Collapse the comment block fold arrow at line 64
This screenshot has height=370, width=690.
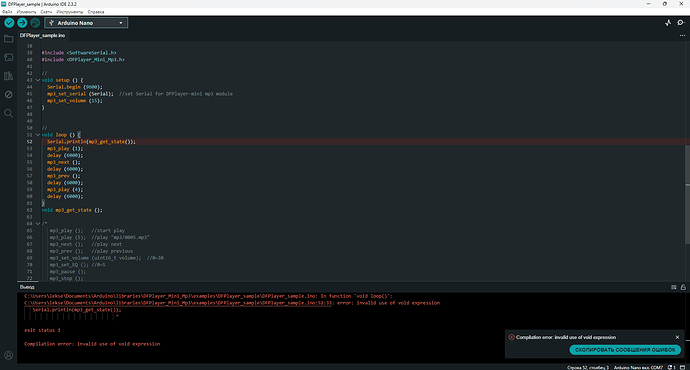[x=38, y=223]
